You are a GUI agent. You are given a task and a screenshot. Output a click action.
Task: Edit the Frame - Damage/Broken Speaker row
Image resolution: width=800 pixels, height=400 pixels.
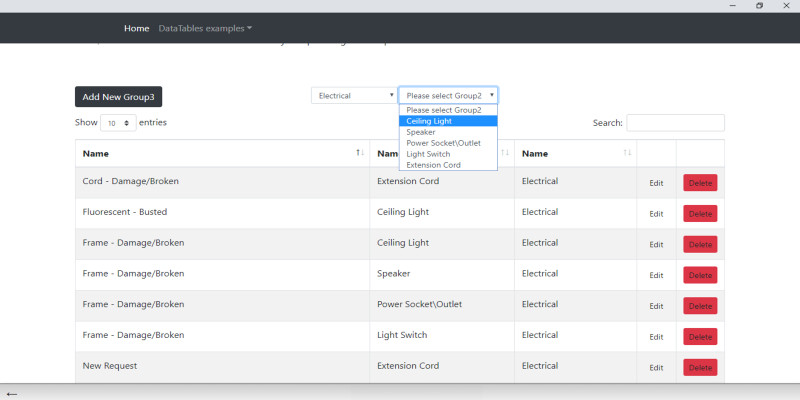click(x=656, y=276)
